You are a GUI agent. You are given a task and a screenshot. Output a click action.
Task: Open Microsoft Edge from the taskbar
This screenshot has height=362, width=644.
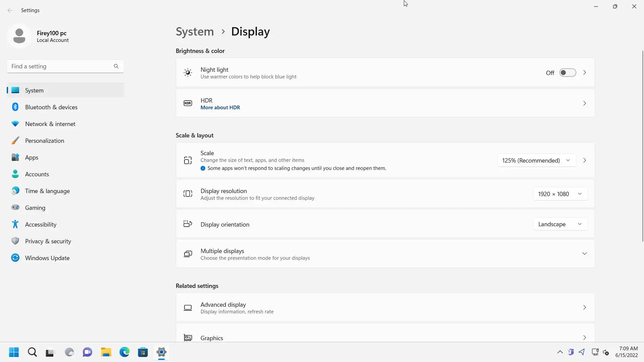pos(124,352)
